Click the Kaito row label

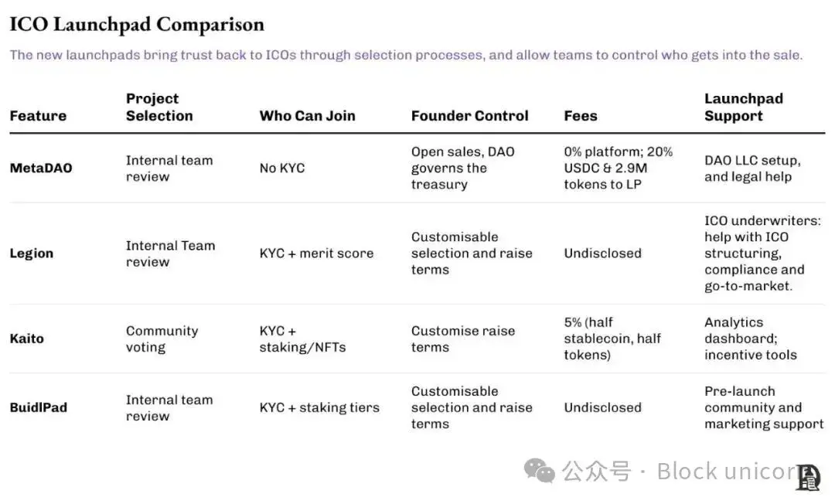(x=27, y=339)
